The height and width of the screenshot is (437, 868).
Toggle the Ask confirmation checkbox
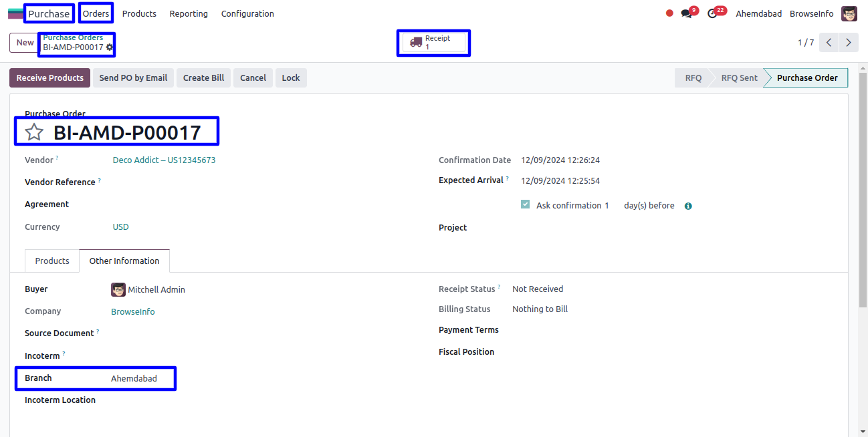(525, 204)
